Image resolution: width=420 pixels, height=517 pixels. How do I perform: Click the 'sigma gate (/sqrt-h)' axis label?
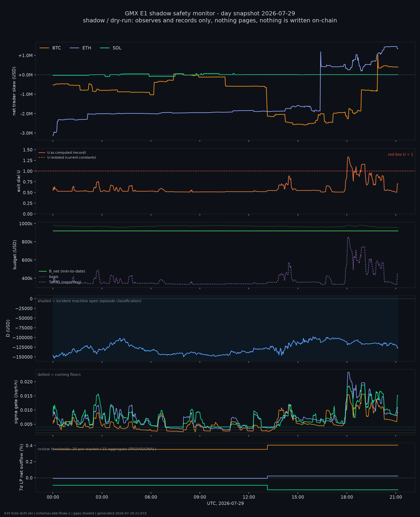pyautogui.click(x=16, y=402)
